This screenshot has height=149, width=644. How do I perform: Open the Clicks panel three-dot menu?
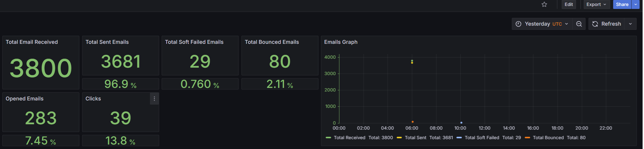tap(154, 99)
